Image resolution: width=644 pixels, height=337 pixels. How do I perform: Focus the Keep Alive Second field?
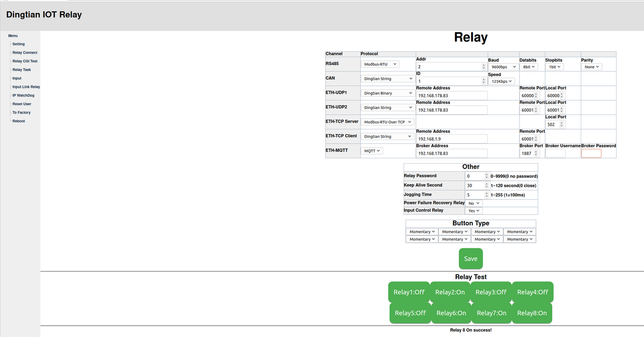pyautogui.click(x=478, y=185)
